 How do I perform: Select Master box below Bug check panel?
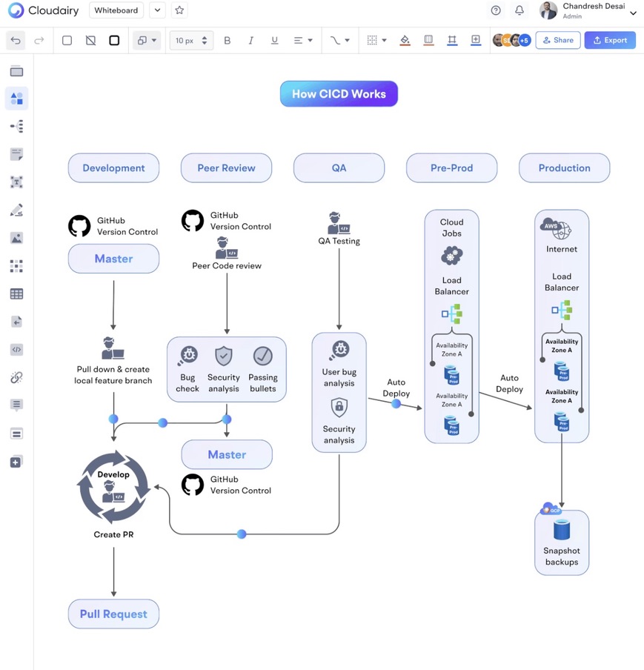pos(227,454)
